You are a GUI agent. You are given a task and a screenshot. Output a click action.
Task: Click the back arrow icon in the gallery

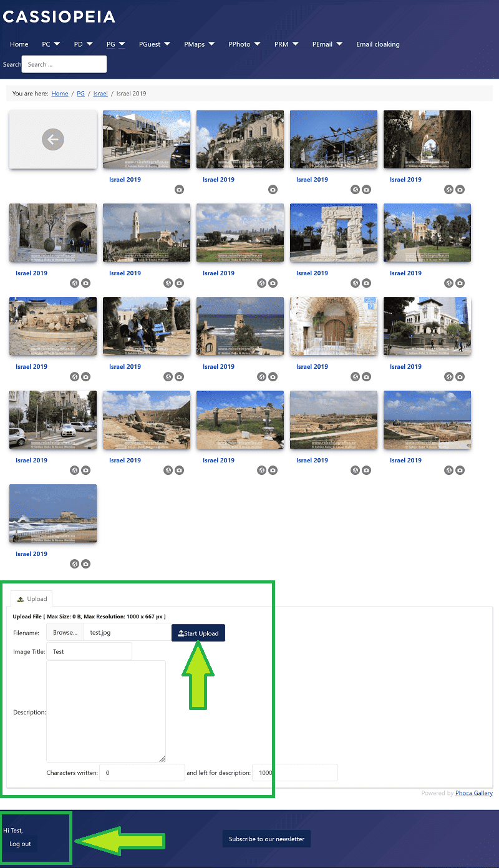(x=53, y=140)
